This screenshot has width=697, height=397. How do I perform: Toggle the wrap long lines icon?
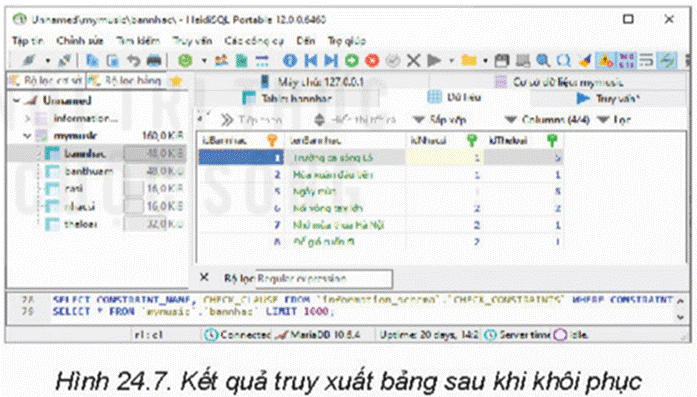point(646,60)
